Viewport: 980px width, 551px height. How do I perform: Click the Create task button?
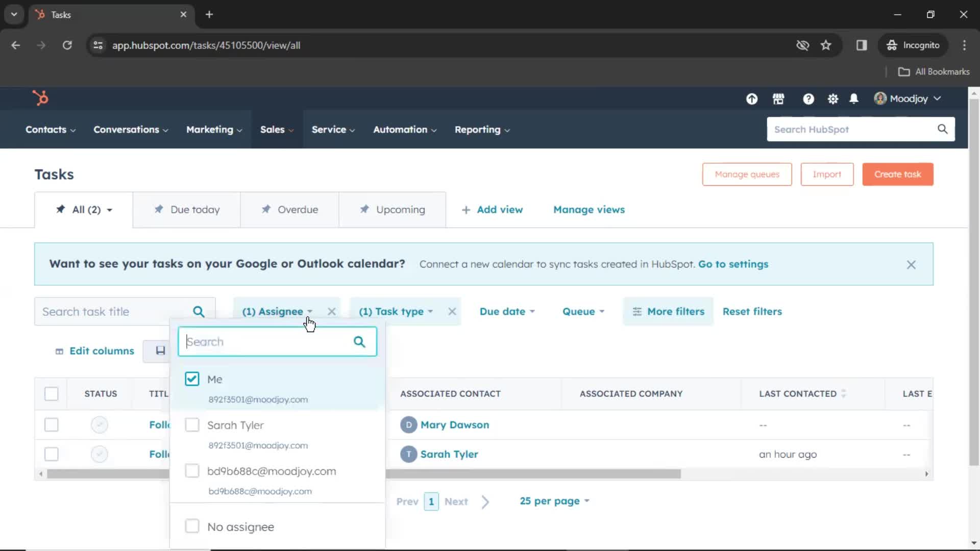898,174
